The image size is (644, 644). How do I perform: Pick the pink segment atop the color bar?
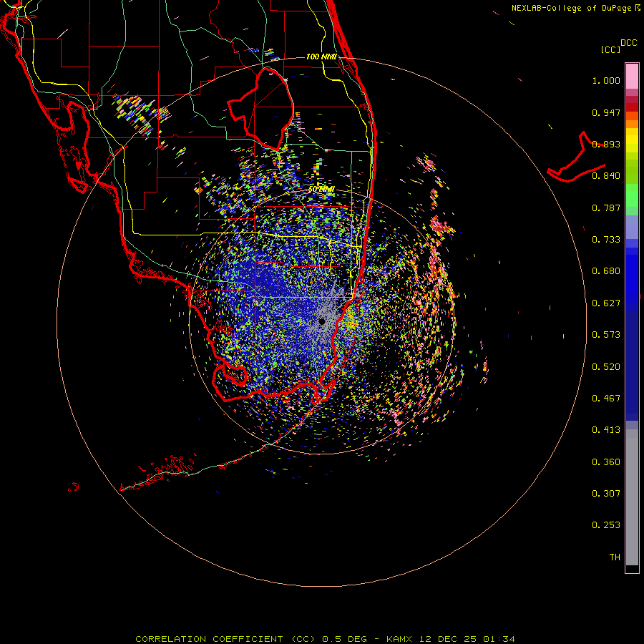[x=632, y=77]
